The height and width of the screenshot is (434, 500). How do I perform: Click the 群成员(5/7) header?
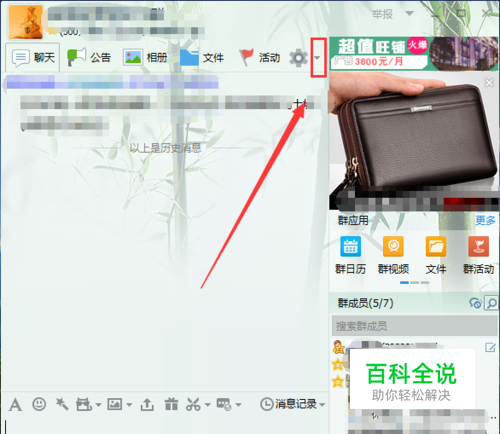coord(365,303)
